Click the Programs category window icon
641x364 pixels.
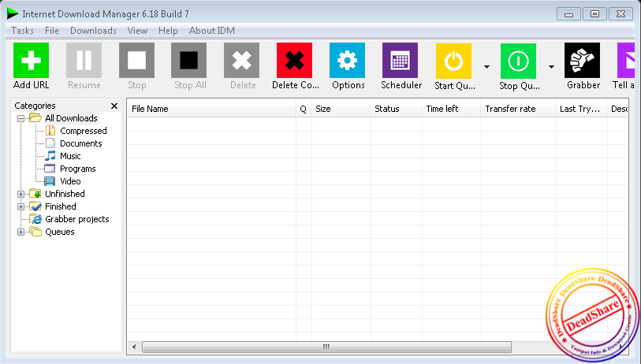coord(50,169)
